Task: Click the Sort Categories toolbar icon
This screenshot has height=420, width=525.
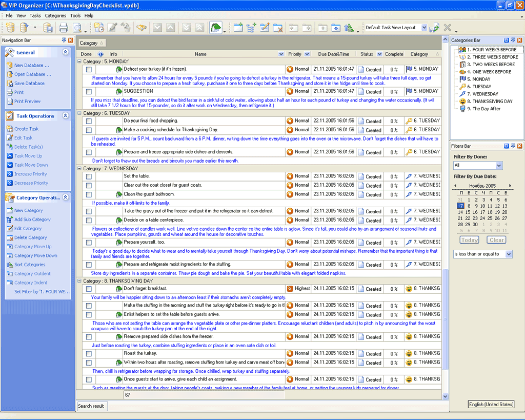Action: click(350, 28)
